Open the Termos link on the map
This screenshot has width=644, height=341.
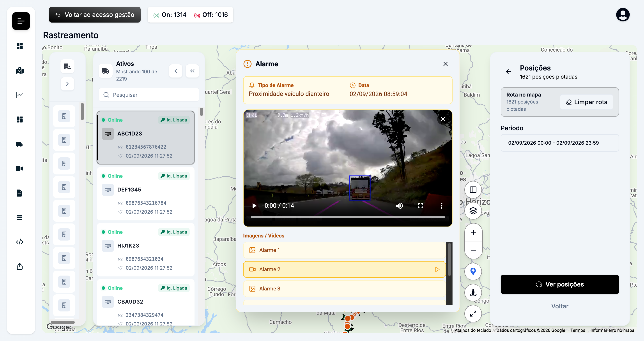coord(577,330)
